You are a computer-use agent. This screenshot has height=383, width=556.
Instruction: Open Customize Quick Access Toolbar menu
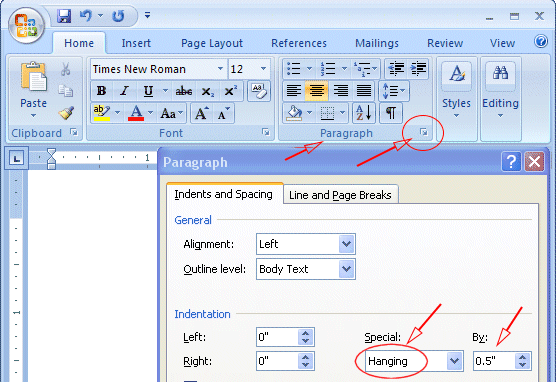tap(148, 15)
